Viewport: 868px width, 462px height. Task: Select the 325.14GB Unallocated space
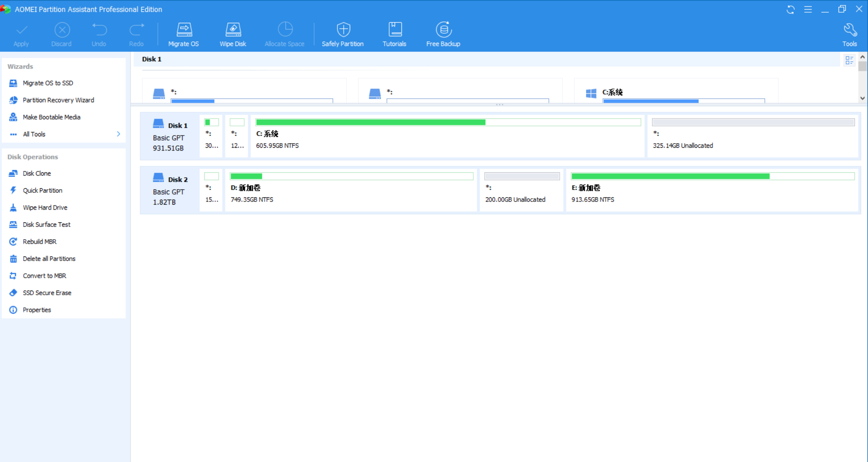[753, 136]
